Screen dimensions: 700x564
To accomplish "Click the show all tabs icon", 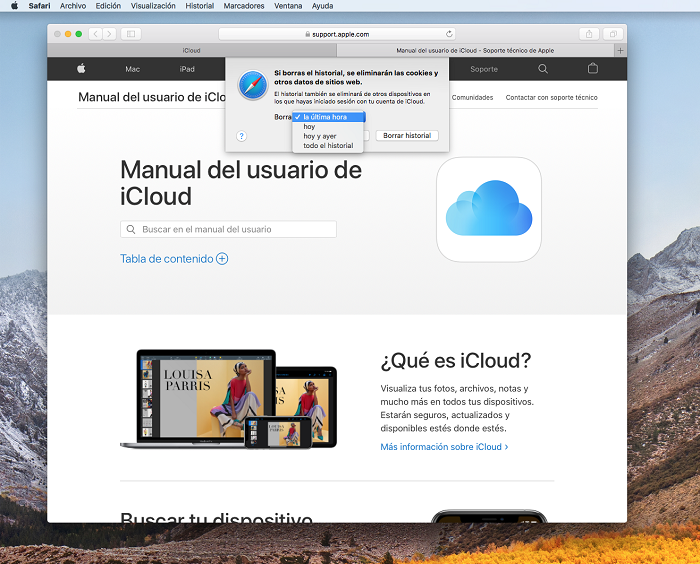I will click(612, 34).
